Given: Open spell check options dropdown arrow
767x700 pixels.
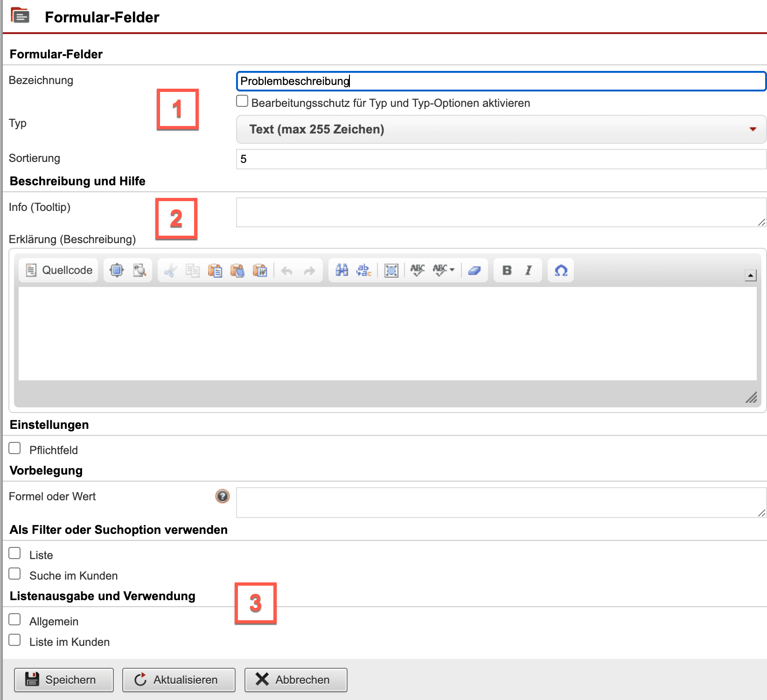Looking at the screenshot, I should point(452,270).
